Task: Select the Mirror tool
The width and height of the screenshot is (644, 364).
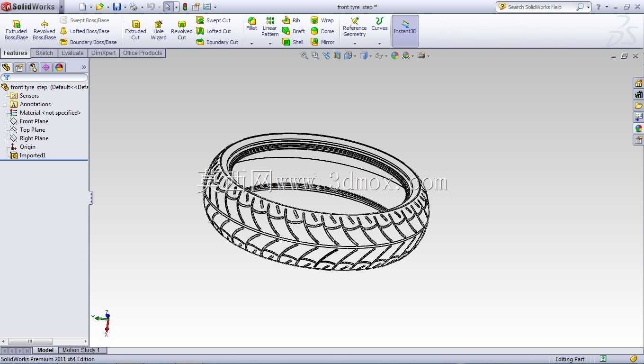Action: click(322, 42)
